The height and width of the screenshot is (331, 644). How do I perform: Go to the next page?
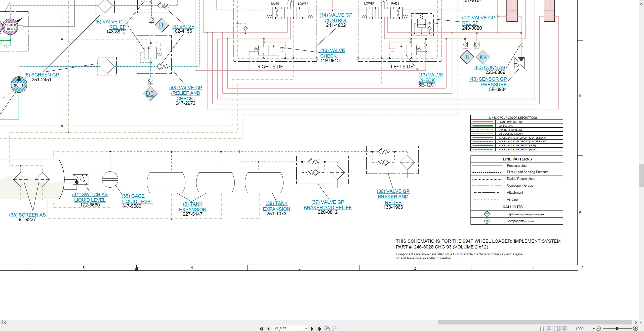click(x=312, y=328)
